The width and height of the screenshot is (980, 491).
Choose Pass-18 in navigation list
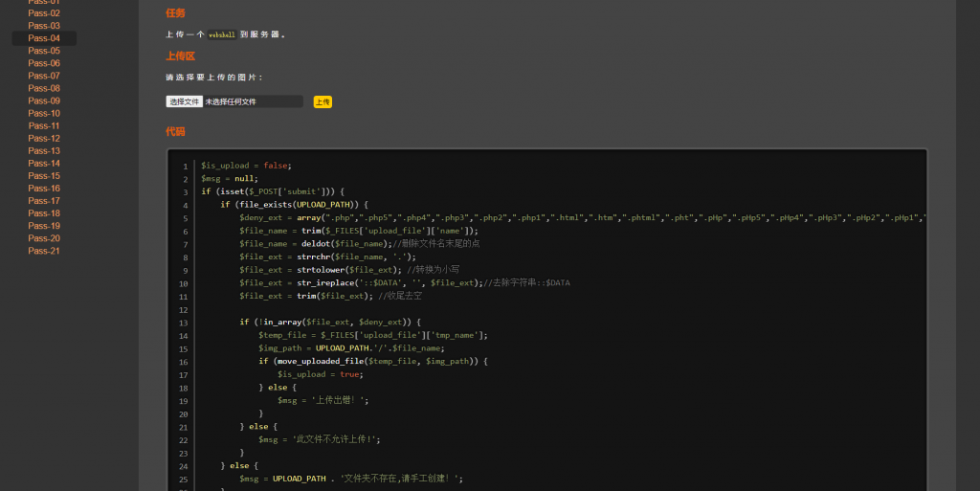[x=44, y=213]
